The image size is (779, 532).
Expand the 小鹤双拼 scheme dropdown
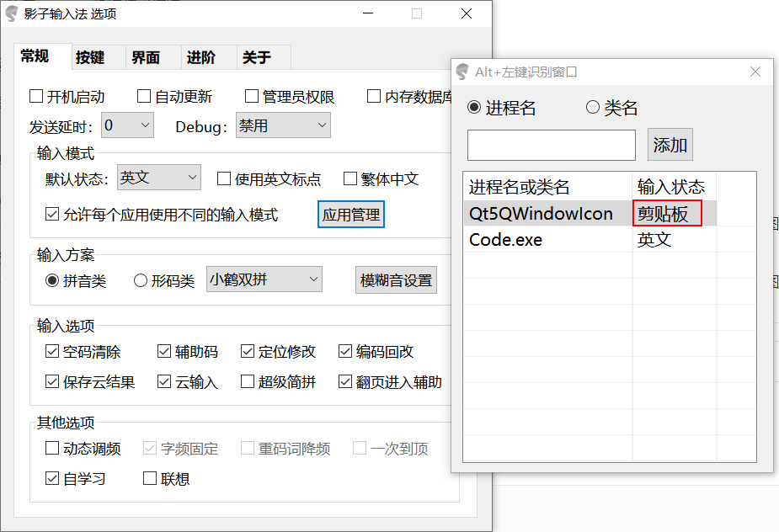coord(264,279)
